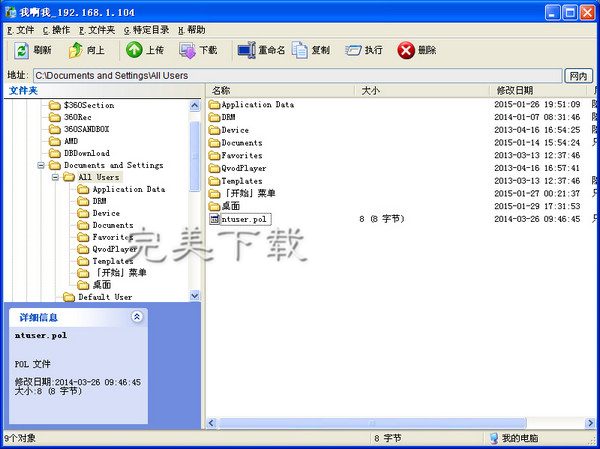
Task: Click the 网内 button beside address bar
Action: click(578, 76)
